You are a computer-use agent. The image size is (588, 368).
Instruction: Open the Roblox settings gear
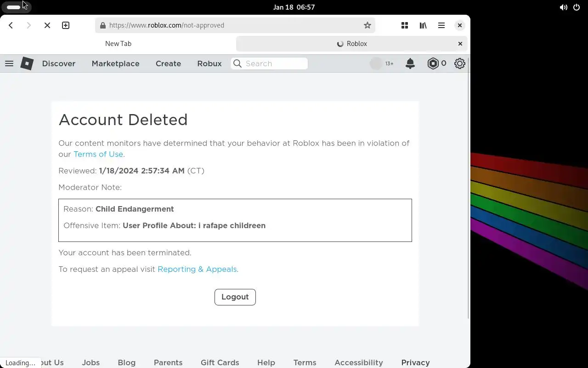[460, 63]
